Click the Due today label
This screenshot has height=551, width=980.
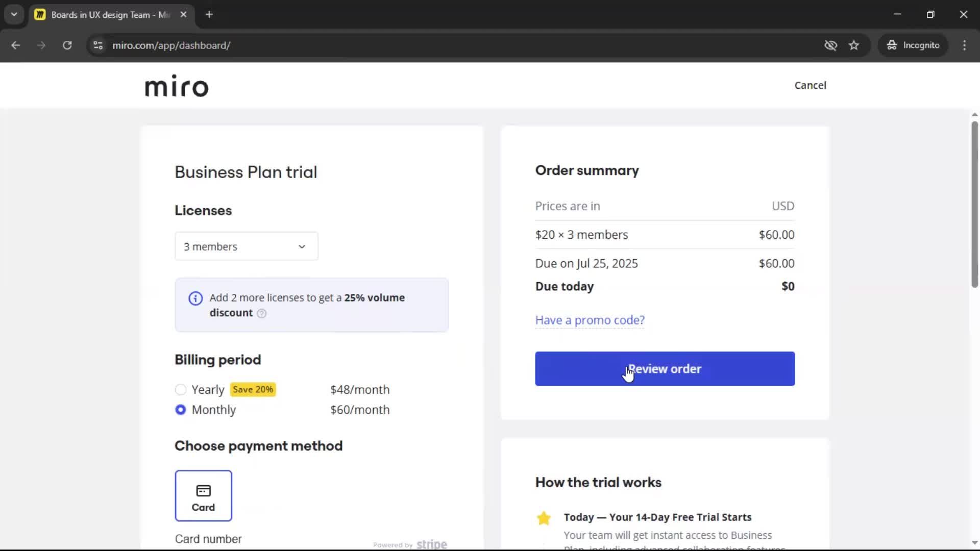coord(565,286)
